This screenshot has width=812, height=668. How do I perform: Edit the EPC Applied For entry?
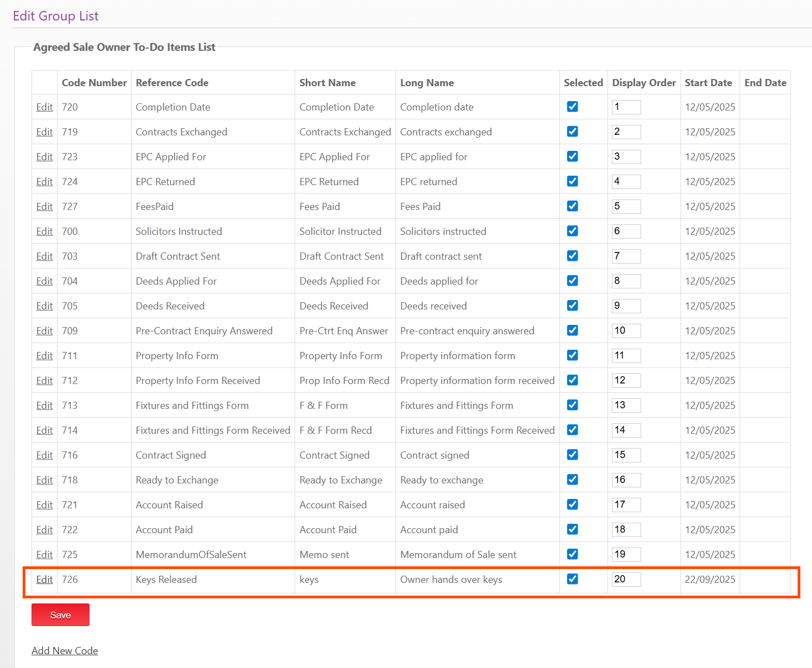coord(44,157)
